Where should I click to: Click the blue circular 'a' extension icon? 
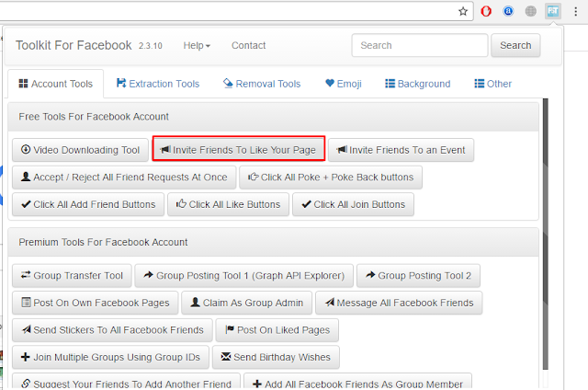[x=508, y=11]
